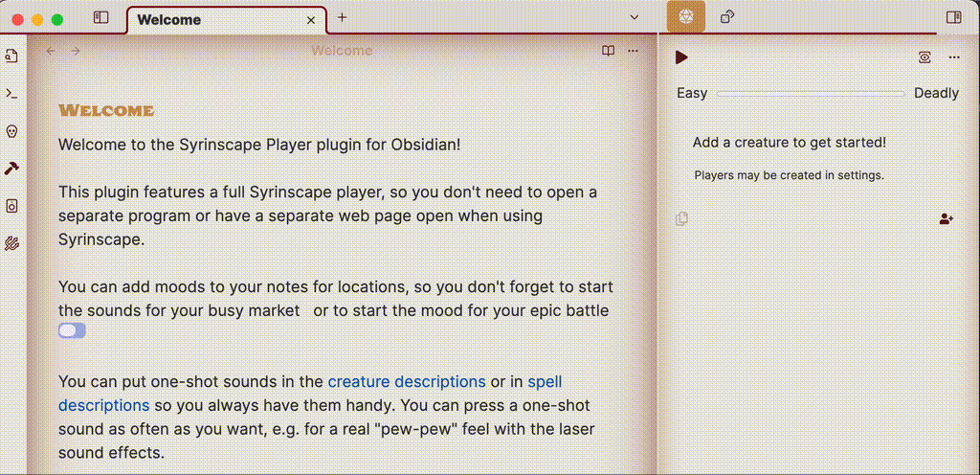Navigate back with the left arrow

pyautogui.click(x=51, y=51)
